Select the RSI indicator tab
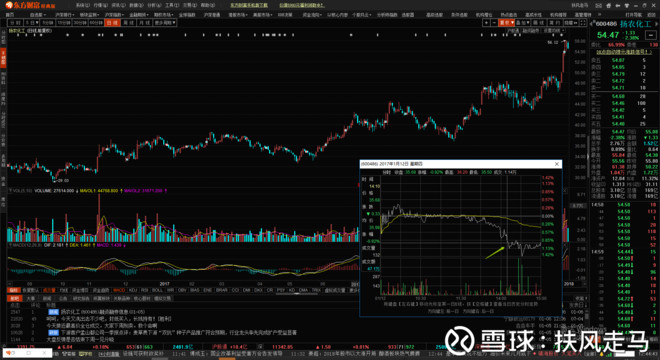This screenshot has height=360, width=660. tap(144, 290)
